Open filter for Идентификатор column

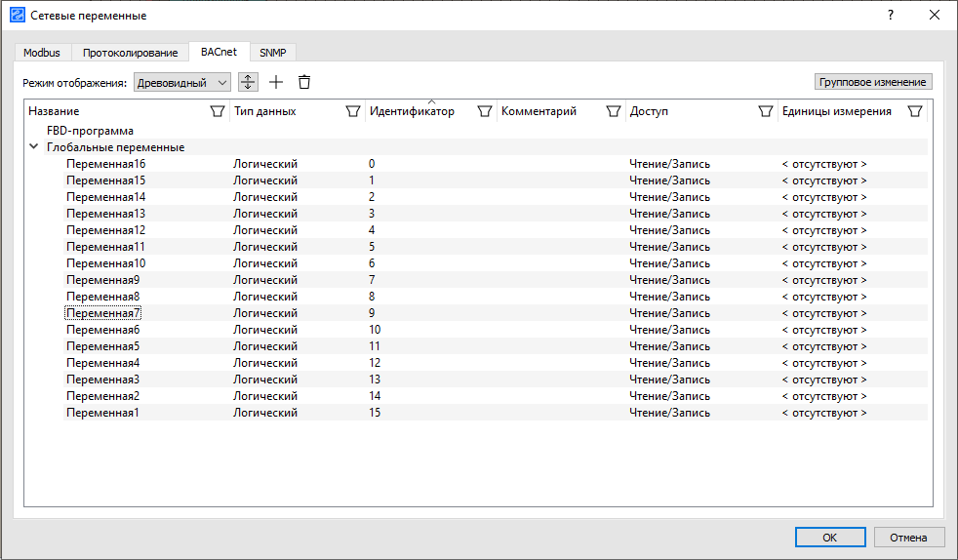[484, 111]
